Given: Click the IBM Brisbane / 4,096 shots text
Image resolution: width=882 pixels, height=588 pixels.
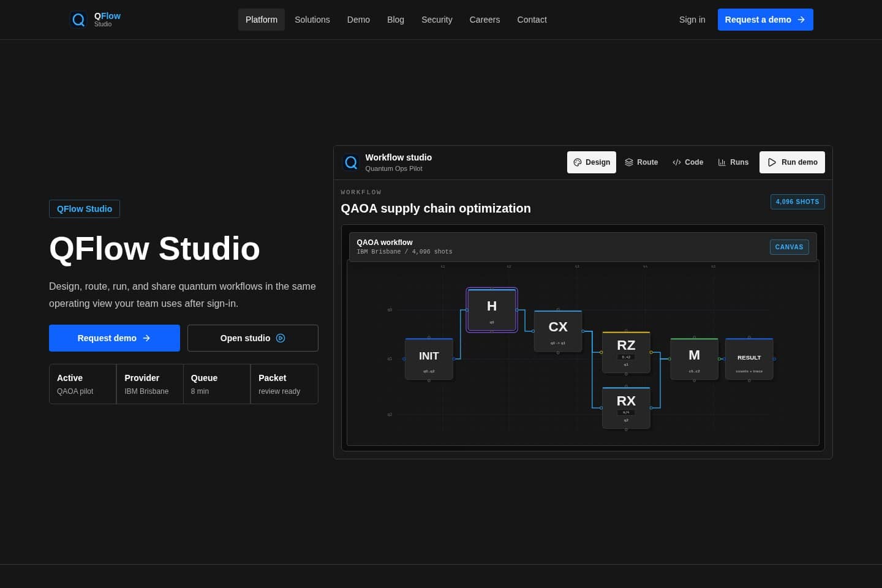Looking at the screenshot, I should (404, 252).
